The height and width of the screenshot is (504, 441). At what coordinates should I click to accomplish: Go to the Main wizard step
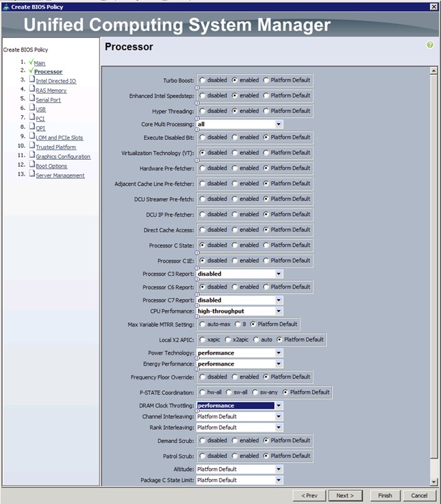coord(40,63)
